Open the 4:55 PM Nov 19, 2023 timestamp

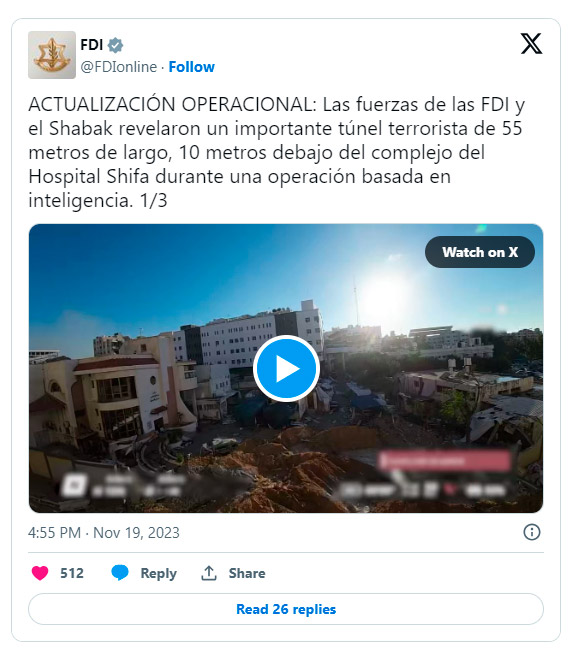[104, 532]
